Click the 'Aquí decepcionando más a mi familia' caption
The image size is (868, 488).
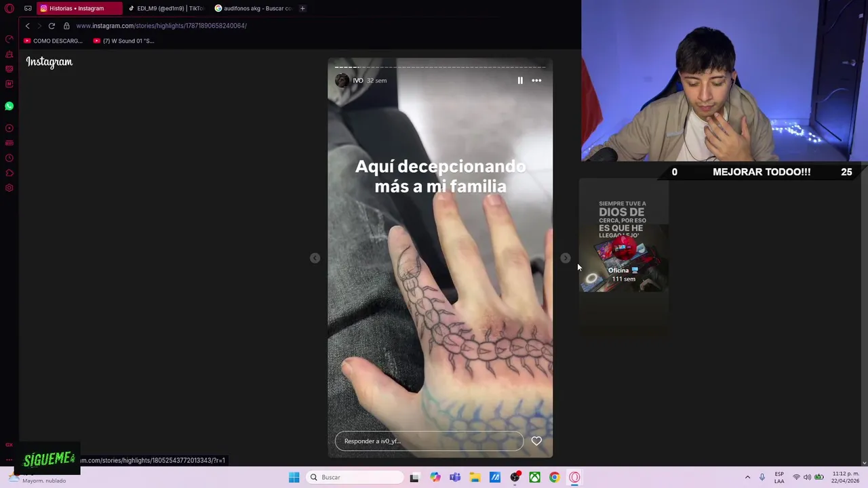tap(441, 176)
